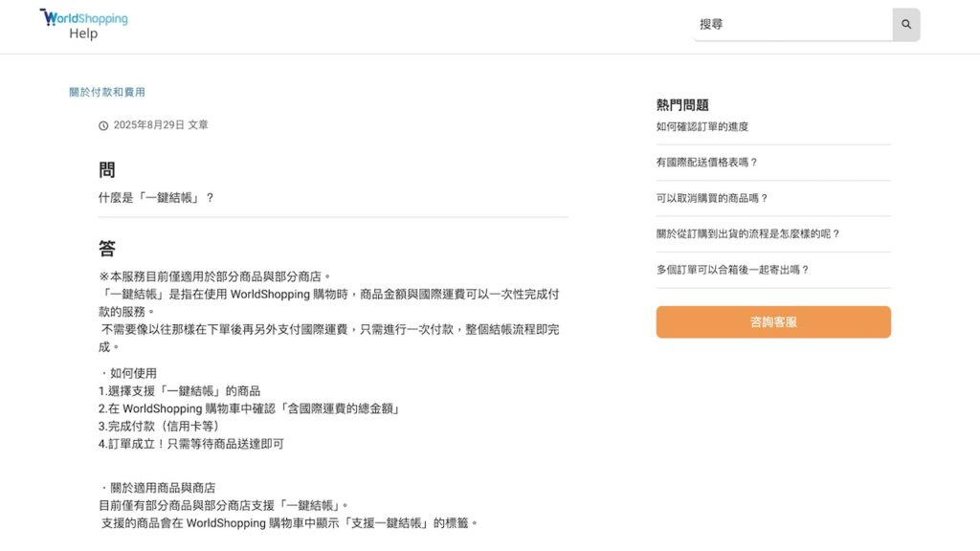Go to 可以取消購買的商品嗎？ question
Image resolution: width=980 pixels, height=551 pixels.
click(x=712, y=198)
